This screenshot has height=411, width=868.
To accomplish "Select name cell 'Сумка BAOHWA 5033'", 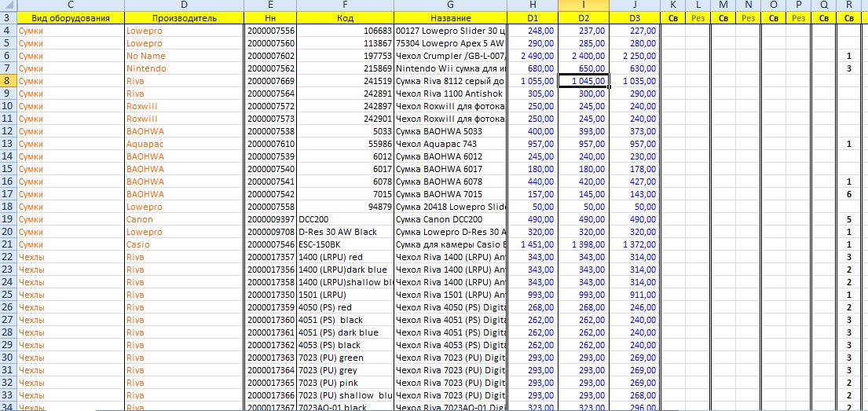I will (x=451, y=131).
